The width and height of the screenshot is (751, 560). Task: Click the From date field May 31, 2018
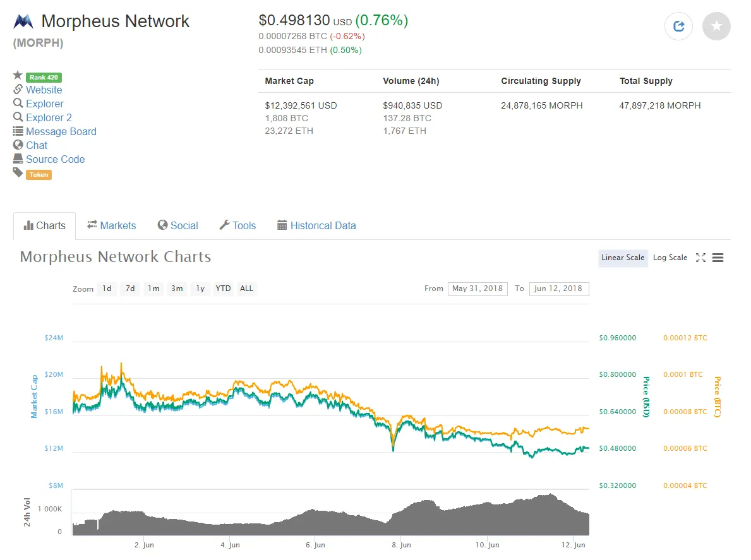[x=478, y=289]
